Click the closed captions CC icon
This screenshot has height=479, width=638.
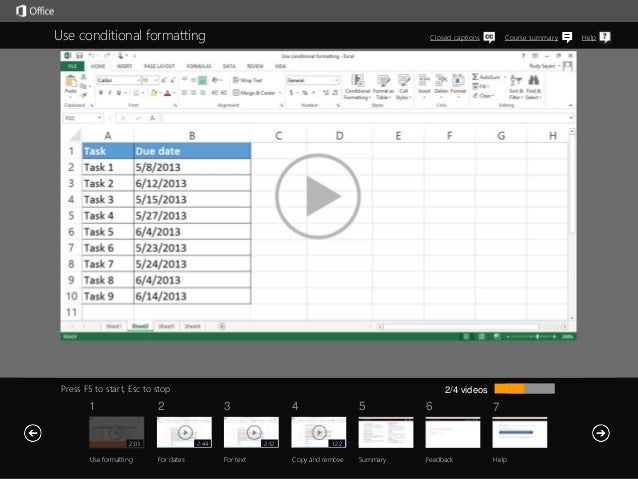click(489, 37)
